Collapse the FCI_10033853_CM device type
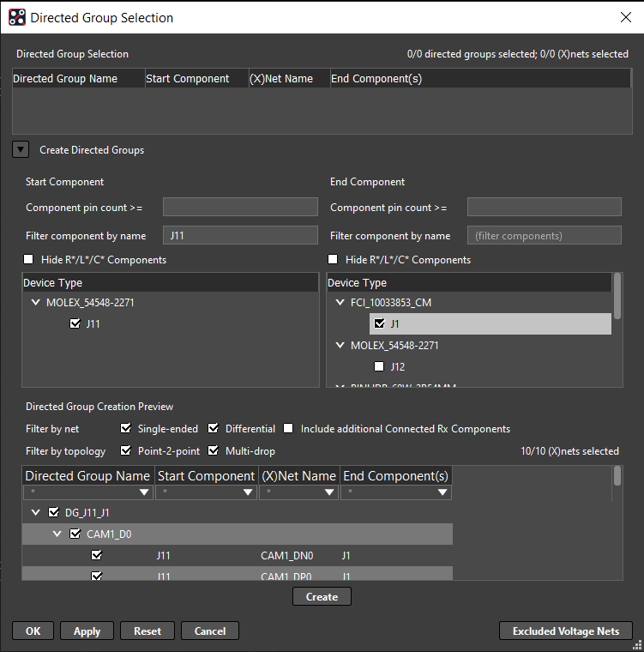Screen dimensions: 644x652 pos(340,303)
